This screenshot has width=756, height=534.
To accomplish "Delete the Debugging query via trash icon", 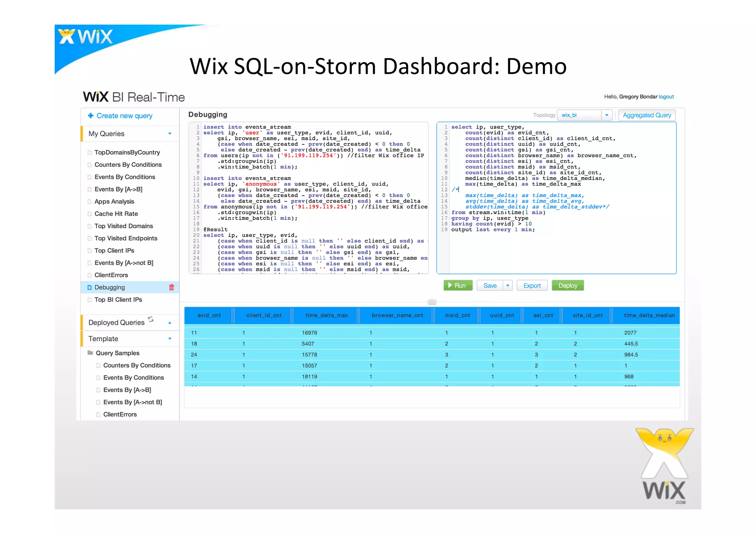I will tap(172, 287).
